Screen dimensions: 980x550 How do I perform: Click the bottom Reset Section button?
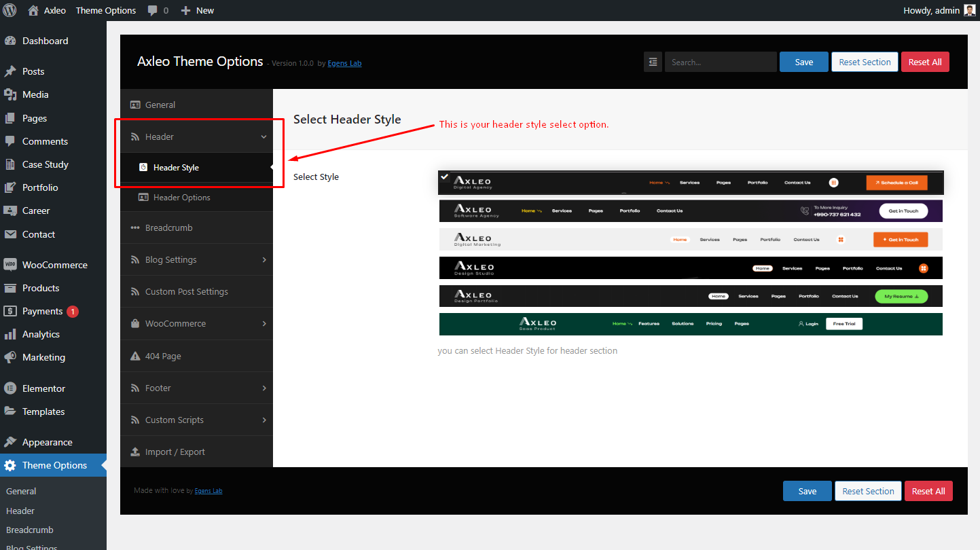point(868,491)
